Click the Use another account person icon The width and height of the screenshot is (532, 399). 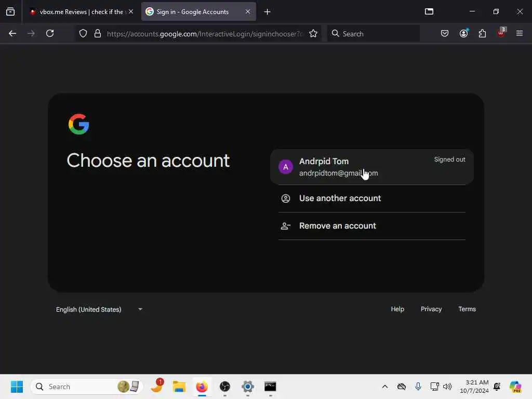click(x=286, y=198)
